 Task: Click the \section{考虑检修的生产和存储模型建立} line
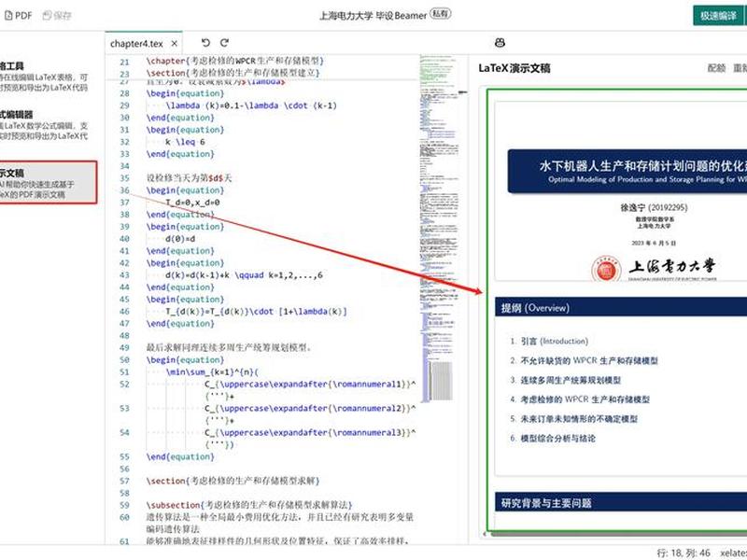coord(233,73)
